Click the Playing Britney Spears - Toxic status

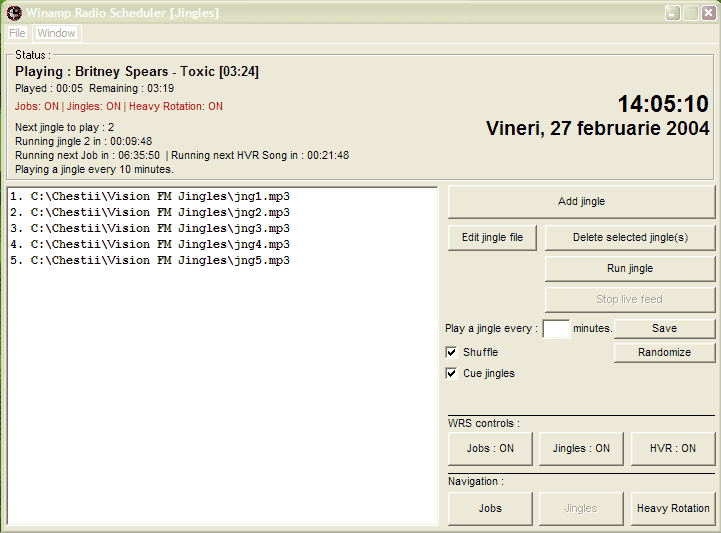(x=137, y=72)
